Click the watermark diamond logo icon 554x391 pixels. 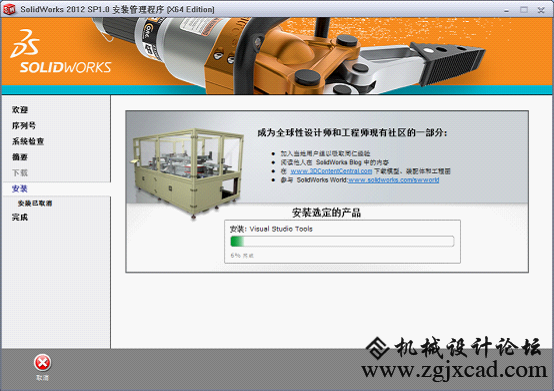click(377, 348)
